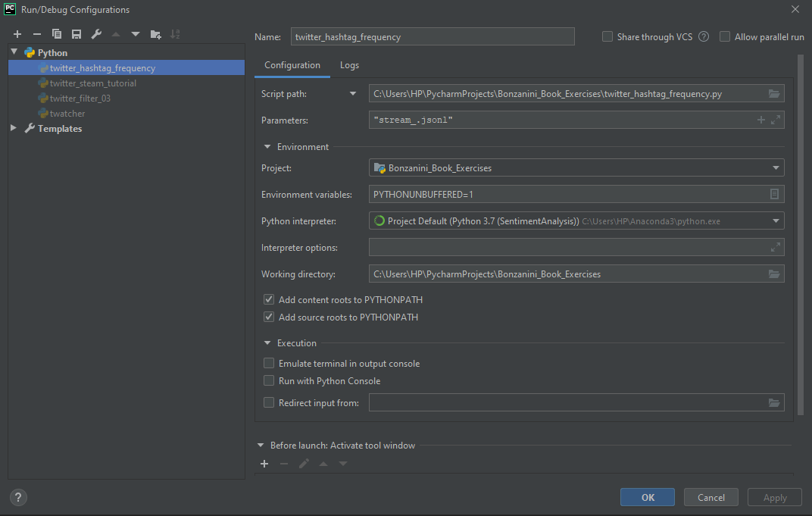Collapse the Environment section
The image size is (812, 516).
(267, 146)
